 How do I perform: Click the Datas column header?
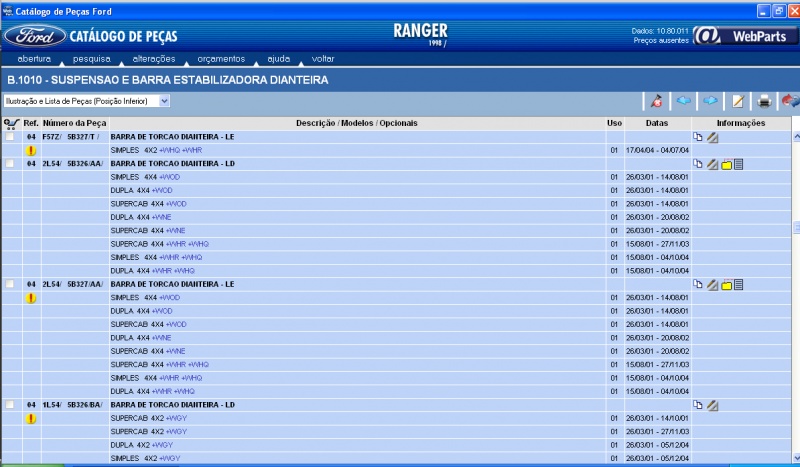click(657, 123)
